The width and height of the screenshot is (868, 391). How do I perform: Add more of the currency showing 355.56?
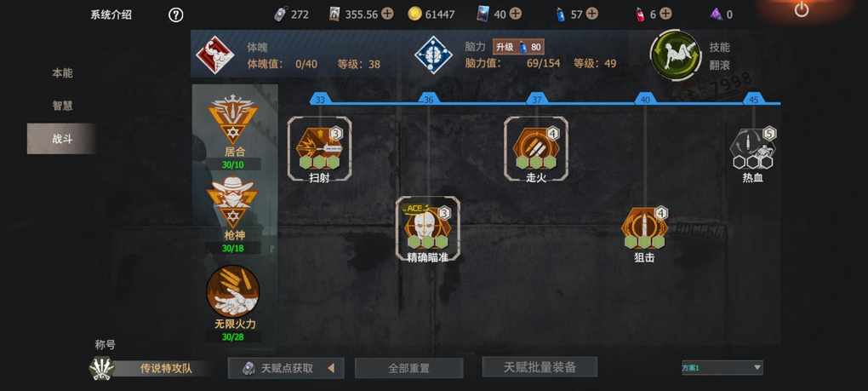387,14
